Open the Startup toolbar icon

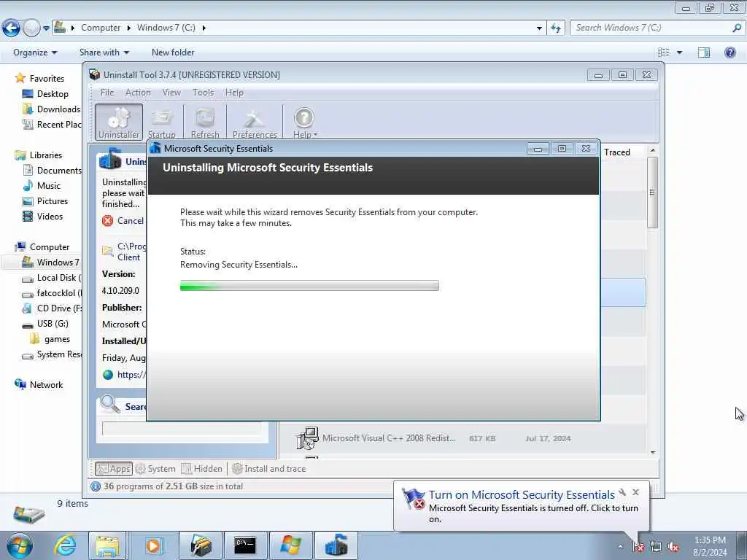(x=161, y=122)
